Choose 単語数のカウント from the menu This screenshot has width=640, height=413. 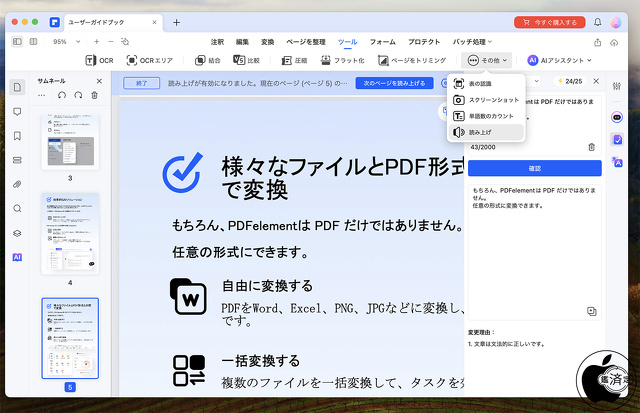486,116
